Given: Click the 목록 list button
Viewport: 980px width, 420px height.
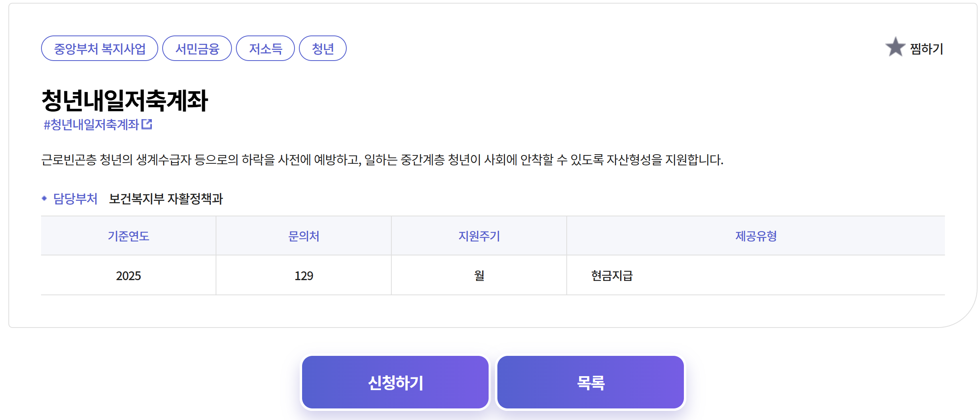Looking at the screenshot, I should 590,382.
